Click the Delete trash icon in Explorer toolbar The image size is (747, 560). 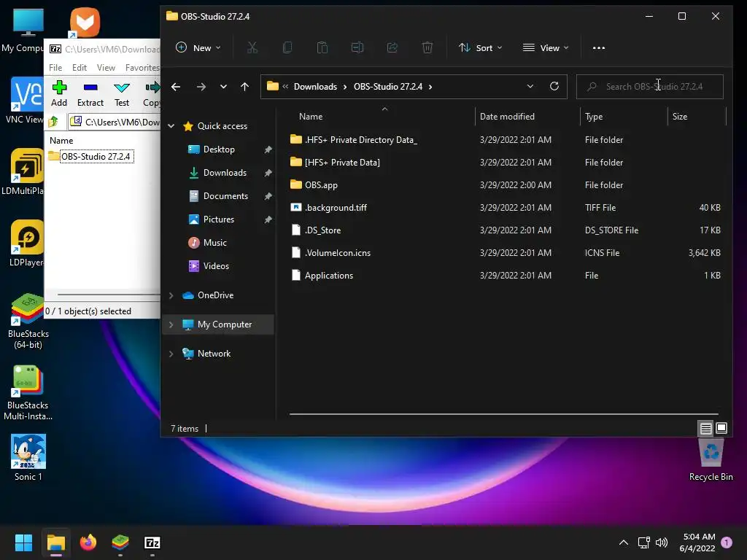[x=427, y=47]
